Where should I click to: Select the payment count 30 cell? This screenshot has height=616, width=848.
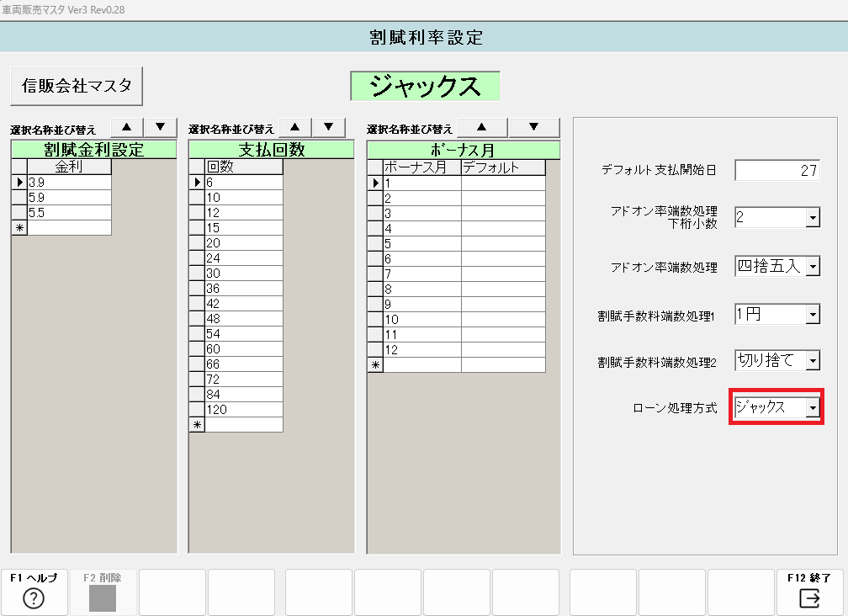click(x=244, y=273)
